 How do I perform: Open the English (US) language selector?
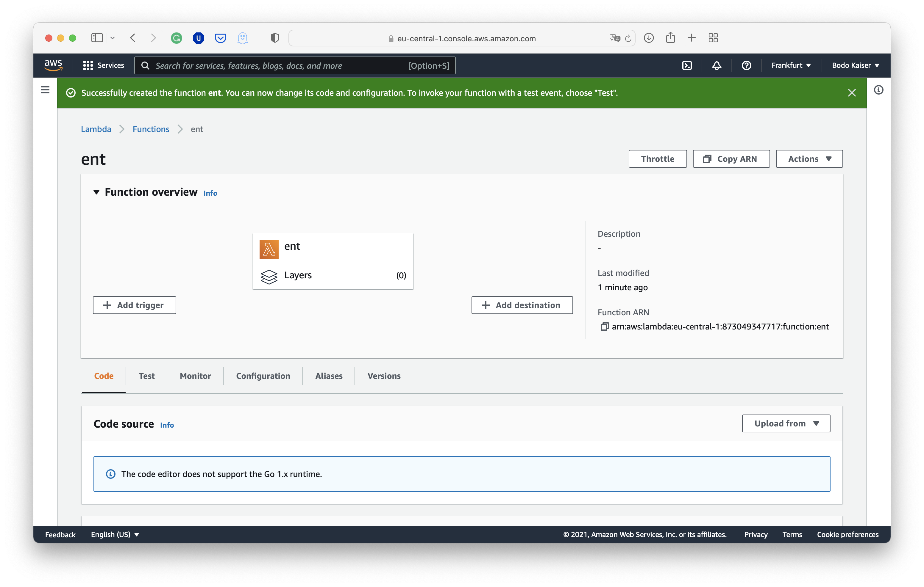(x=114, y=534)
